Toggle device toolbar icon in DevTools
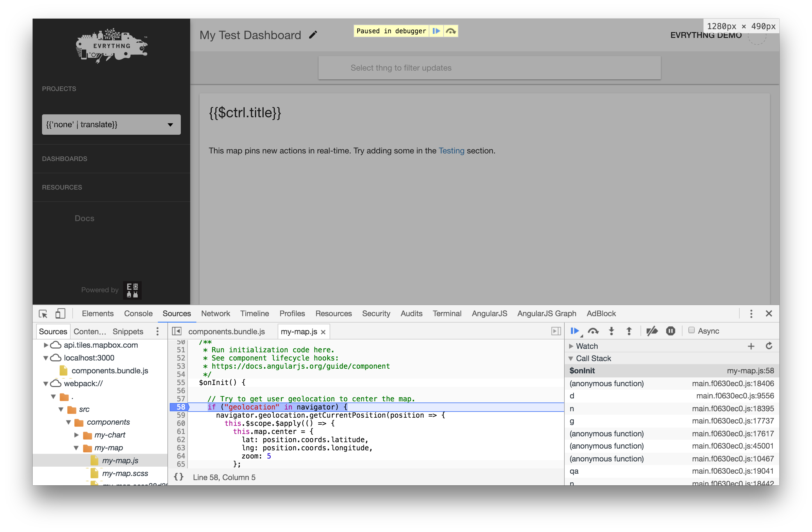812x532 pixels. (60, 313)
